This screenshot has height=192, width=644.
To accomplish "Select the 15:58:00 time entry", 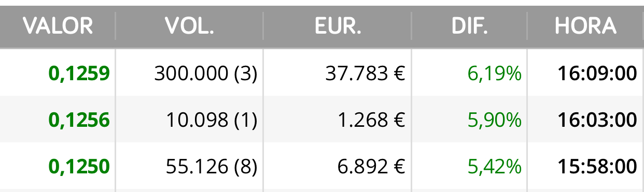I will tap(597, 167).
